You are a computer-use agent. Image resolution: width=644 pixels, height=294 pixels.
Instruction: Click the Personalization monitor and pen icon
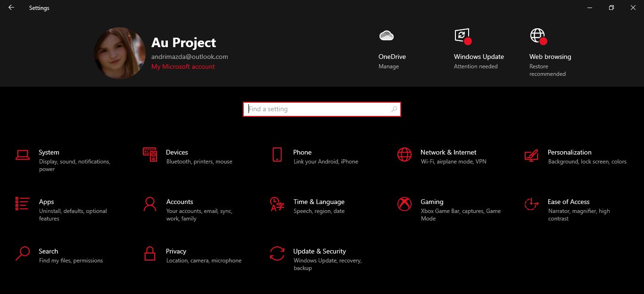pos(532,155)
